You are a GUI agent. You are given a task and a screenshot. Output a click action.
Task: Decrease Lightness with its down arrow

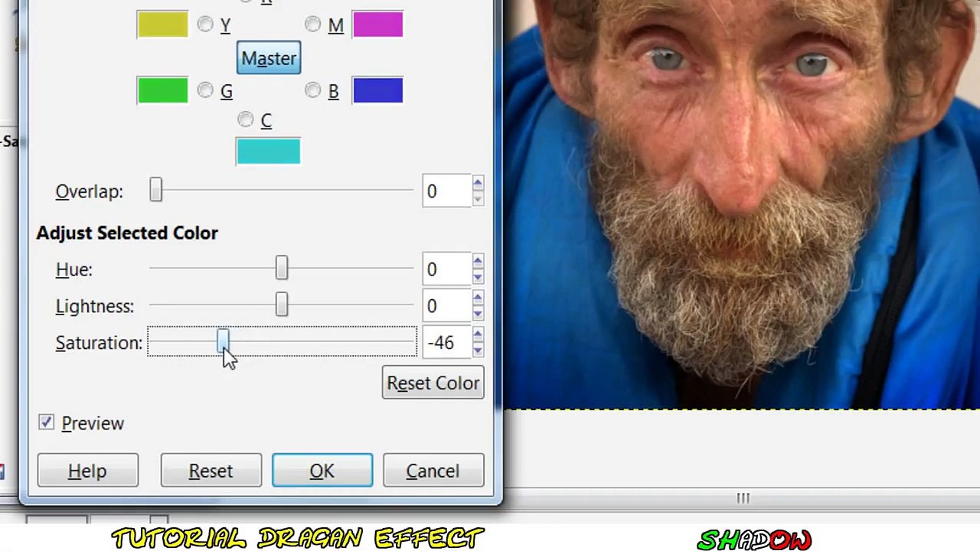(x=478, y=314)
